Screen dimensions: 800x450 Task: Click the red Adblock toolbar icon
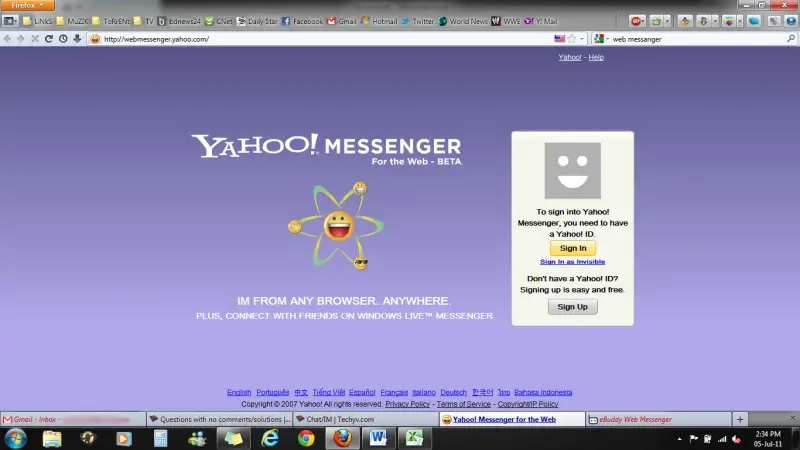click(636, 21)
